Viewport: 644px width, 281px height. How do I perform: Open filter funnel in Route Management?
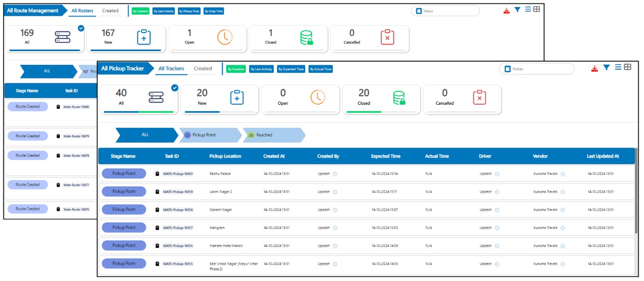[517, 10]
